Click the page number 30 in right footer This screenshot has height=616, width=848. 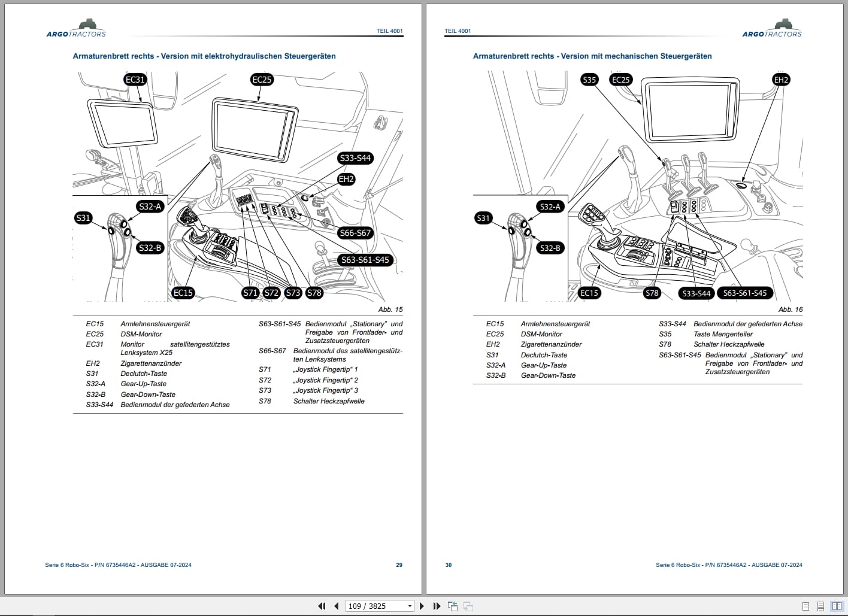coord(449,565)
